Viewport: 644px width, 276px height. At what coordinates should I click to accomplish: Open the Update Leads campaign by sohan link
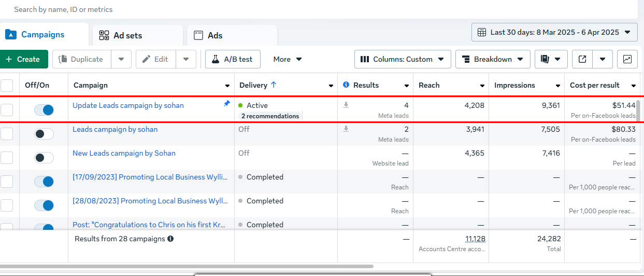click(x=128, y=105)
